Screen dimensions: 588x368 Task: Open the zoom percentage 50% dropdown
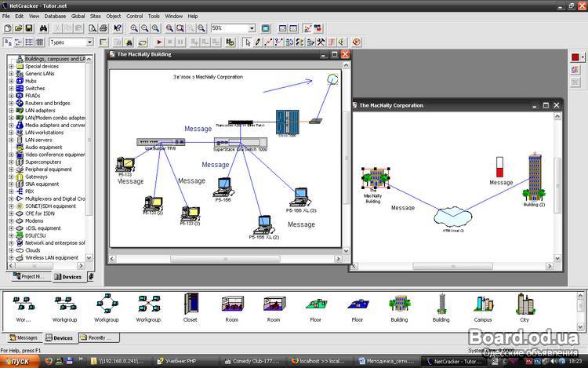[252, 28]
